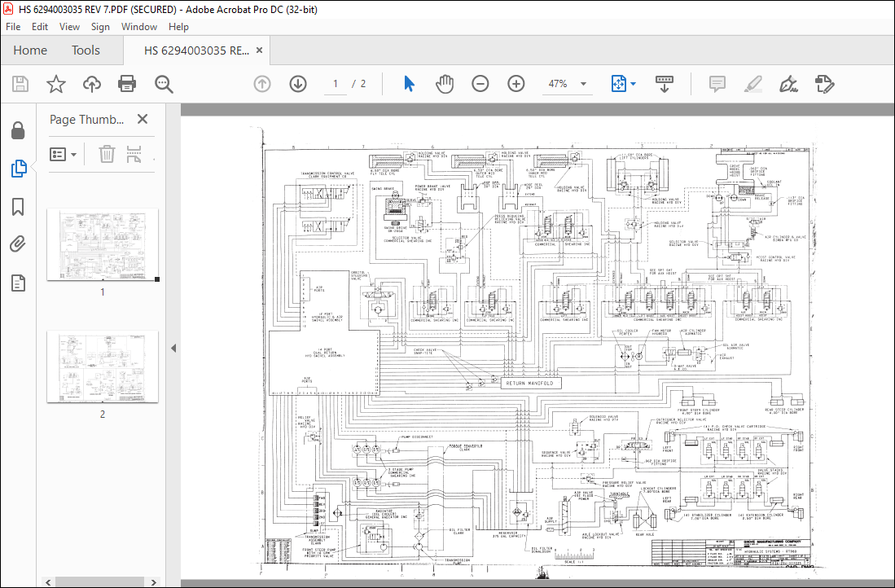Go to previous page arrow
The height and width of the screenshot is (588, 895).
pos(262,84)
